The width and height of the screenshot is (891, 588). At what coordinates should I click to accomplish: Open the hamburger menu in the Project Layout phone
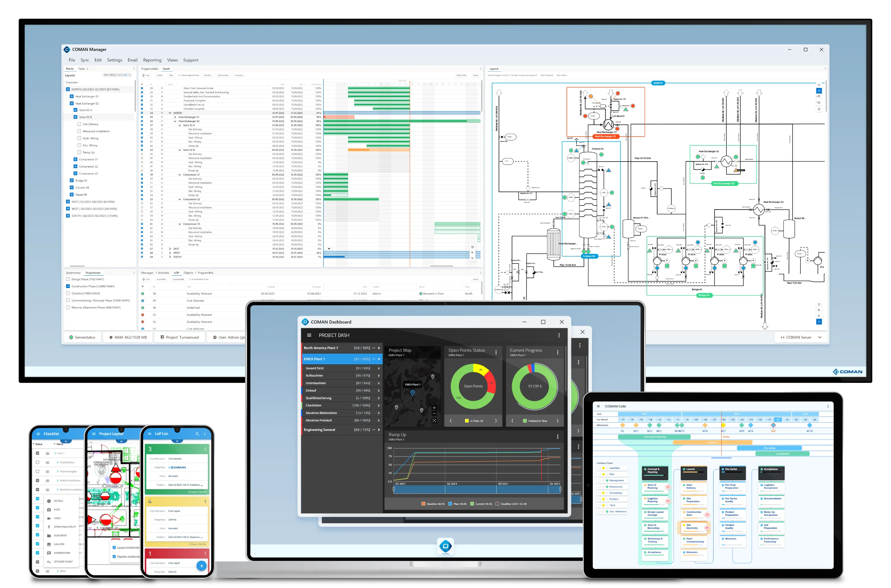[93, 434]
